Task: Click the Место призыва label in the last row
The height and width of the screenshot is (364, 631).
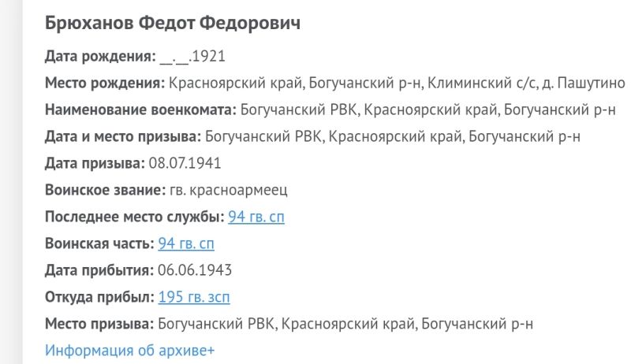Action: point(99,324)
